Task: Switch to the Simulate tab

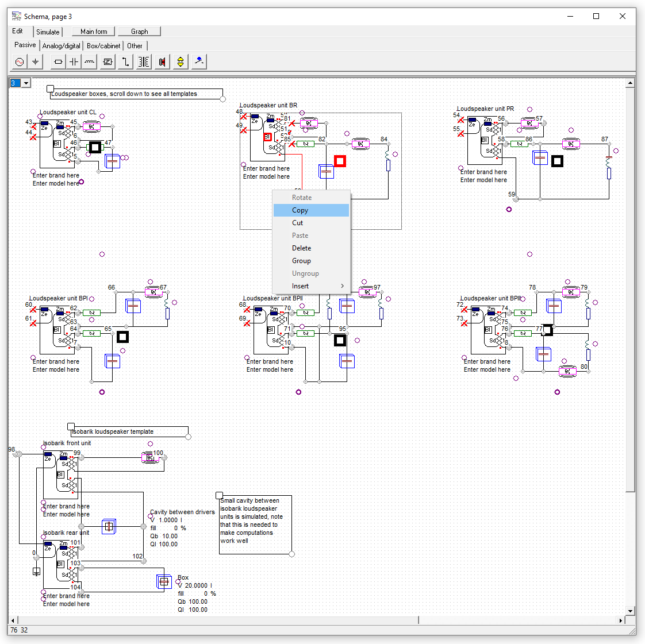Action: click(48, 32)
